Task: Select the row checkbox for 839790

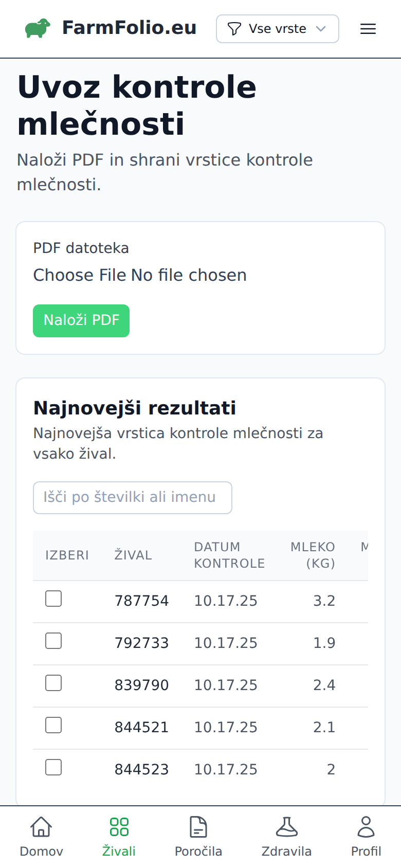Action: pyautogui.click(x=53, y=682)
